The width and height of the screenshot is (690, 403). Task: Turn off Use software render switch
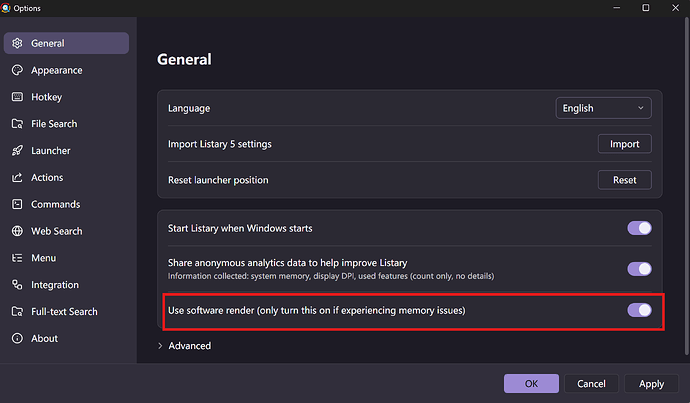(x=639, y=310)
